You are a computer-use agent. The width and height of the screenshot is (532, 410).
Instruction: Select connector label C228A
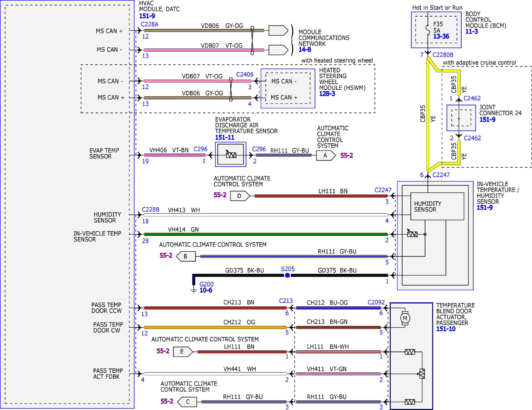tap(150, 24)
